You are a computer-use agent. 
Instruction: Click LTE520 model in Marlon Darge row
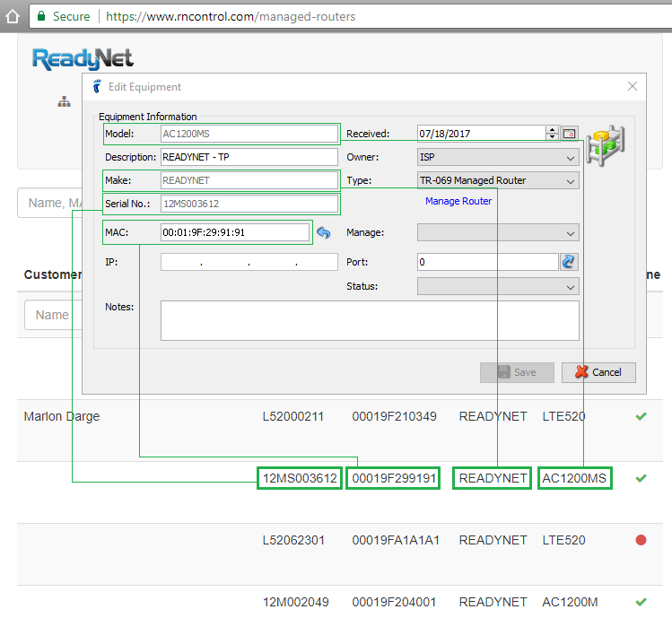click(x=564, y=416)
